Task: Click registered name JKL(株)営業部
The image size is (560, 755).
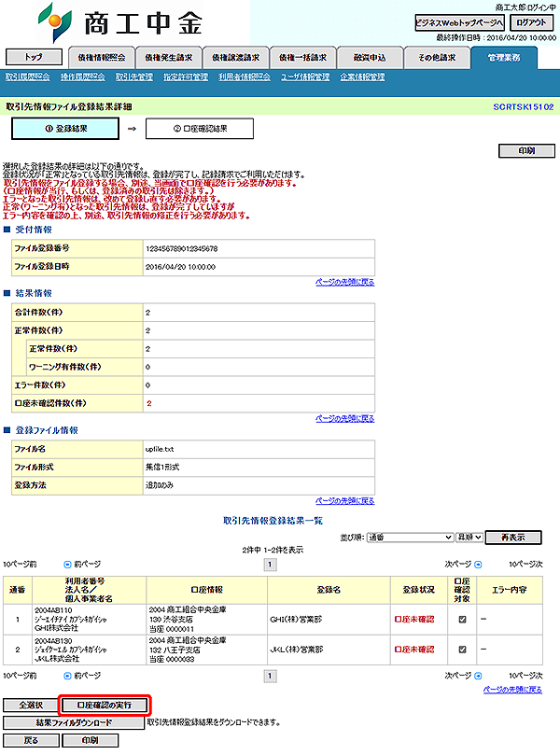Action: tap(297, 650)
